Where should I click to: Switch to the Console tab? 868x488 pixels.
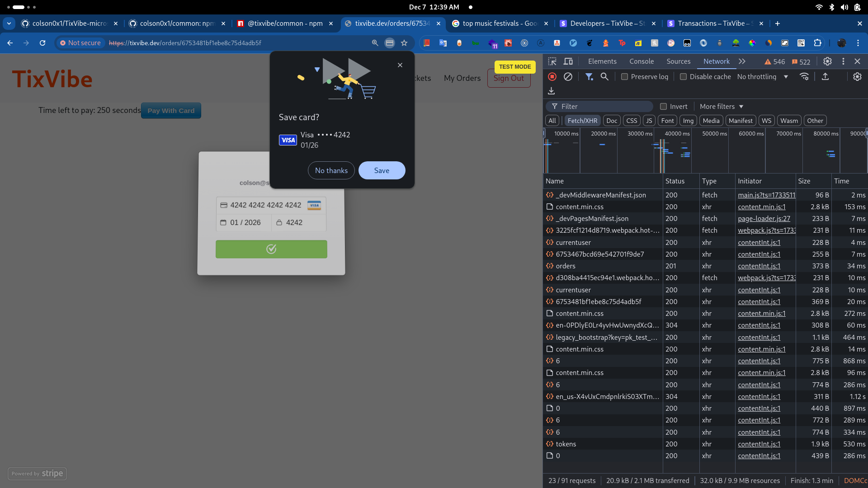tap(642, 61)
